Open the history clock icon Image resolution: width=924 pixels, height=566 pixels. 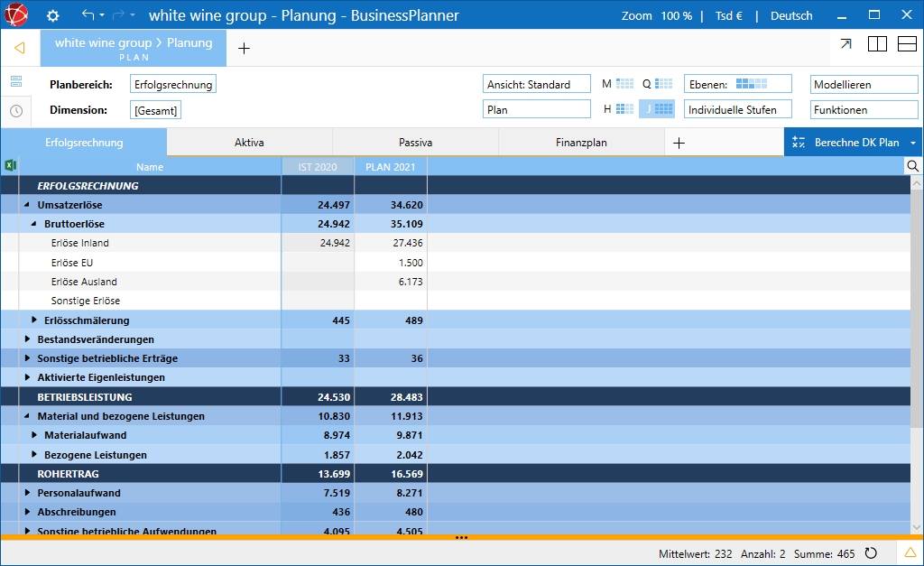click(x=16, y=110)
